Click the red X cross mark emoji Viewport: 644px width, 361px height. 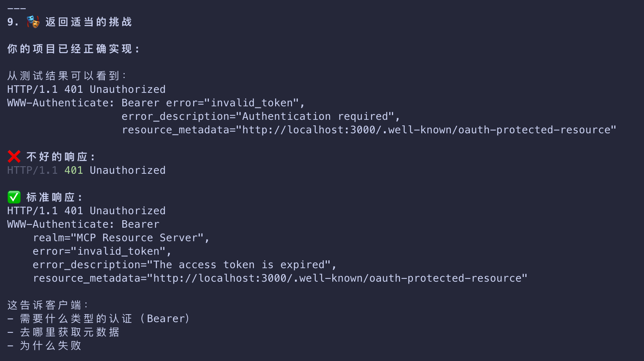(x=14, y=157)
